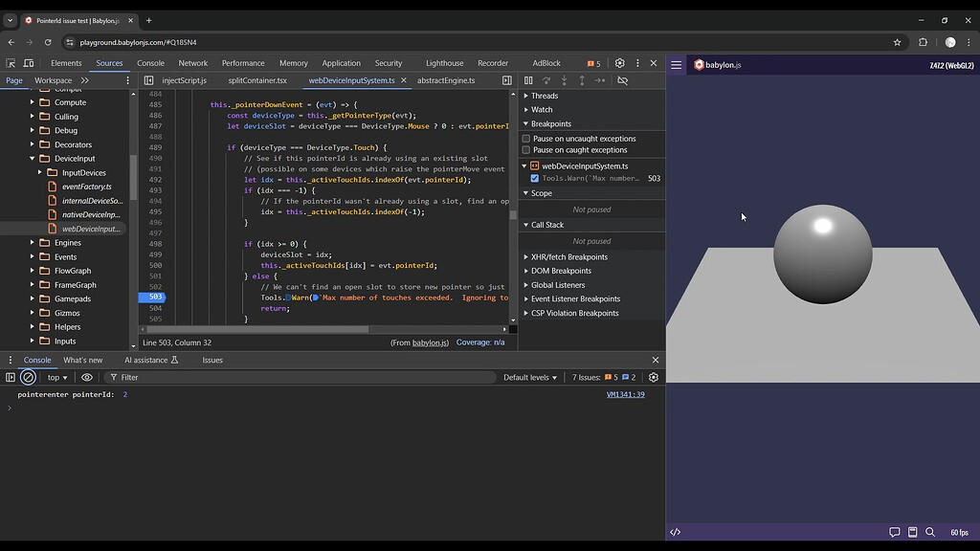Enable Pause on caught exceptions
This screenshot has width=980, height=551.
pos(525,149)
